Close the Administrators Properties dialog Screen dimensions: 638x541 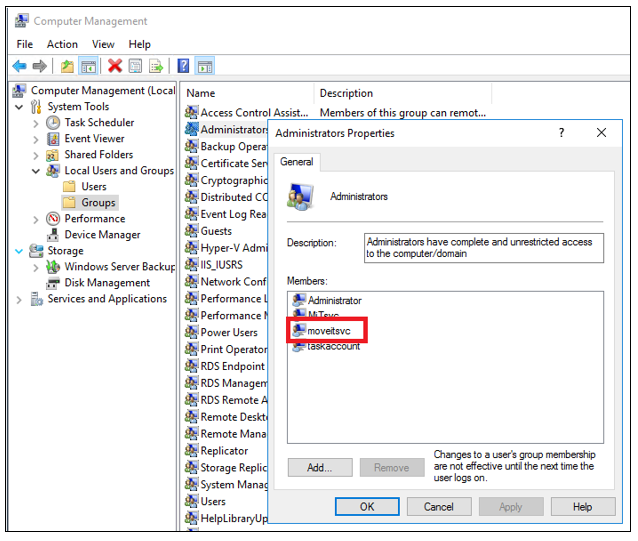(x=601, y=133)
